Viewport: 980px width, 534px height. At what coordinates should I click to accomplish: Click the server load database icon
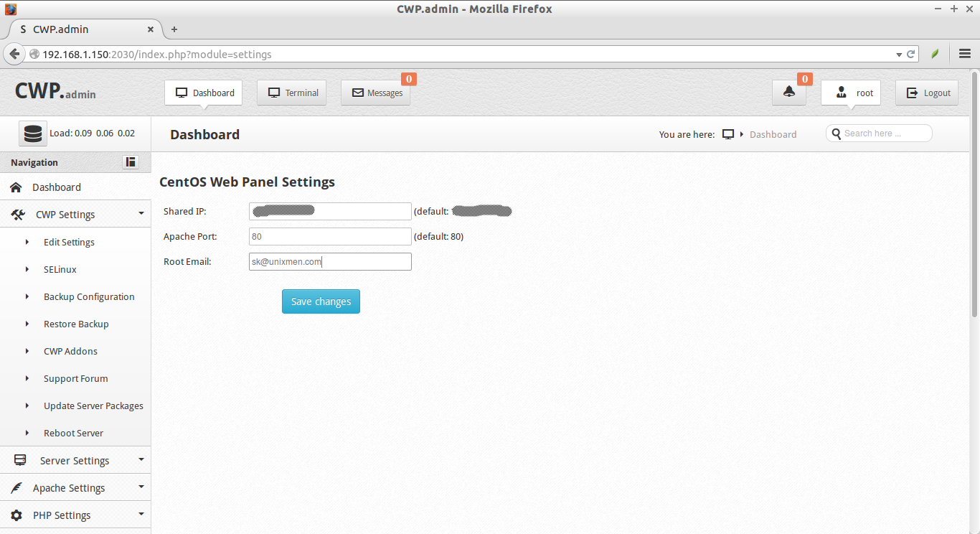[x=32, y=133]
